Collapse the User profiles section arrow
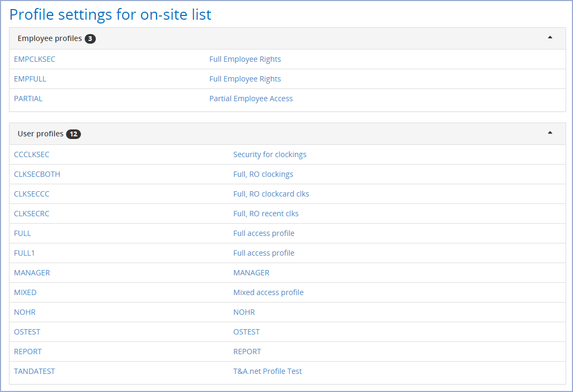 [550, 133]
